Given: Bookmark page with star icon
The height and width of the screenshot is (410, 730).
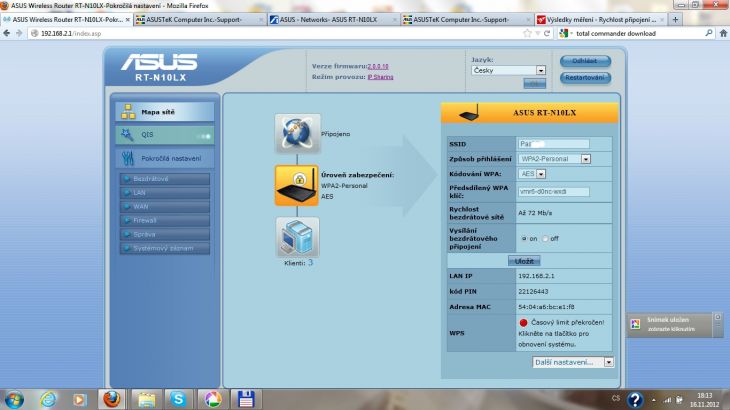Looking at the screenshot, I should click(527, 34).
